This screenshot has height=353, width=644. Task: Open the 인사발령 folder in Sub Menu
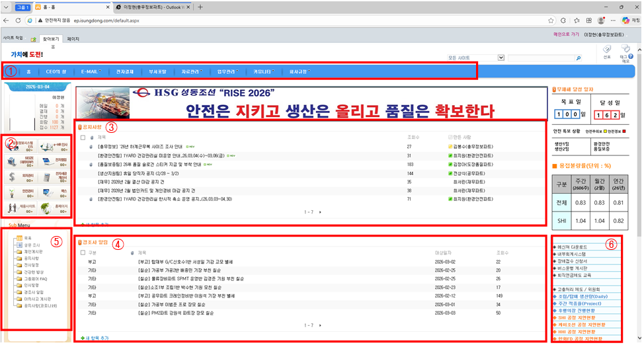[x=32, y=286]
